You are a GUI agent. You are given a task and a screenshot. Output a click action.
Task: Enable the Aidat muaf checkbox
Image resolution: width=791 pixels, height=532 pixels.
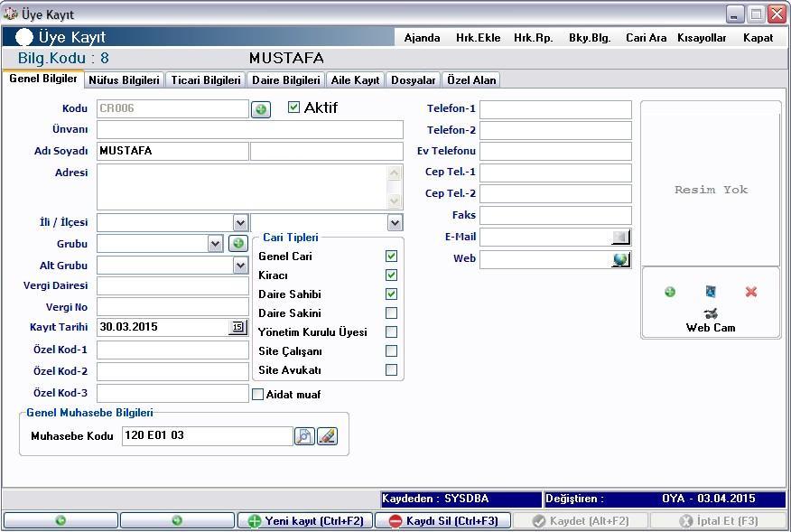point(257,394)
